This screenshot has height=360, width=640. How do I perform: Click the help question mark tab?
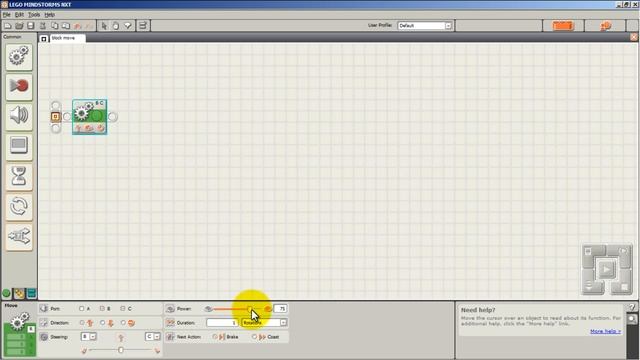pyautogui.click(x=632, y=307)
